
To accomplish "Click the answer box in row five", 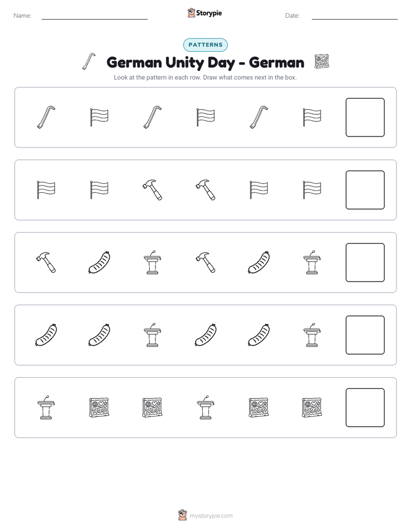I will 365,408.
